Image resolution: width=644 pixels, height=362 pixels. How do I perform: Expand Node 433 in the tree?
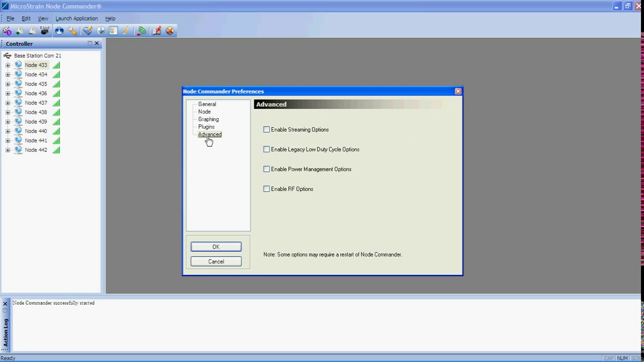(x=8, y=65)
